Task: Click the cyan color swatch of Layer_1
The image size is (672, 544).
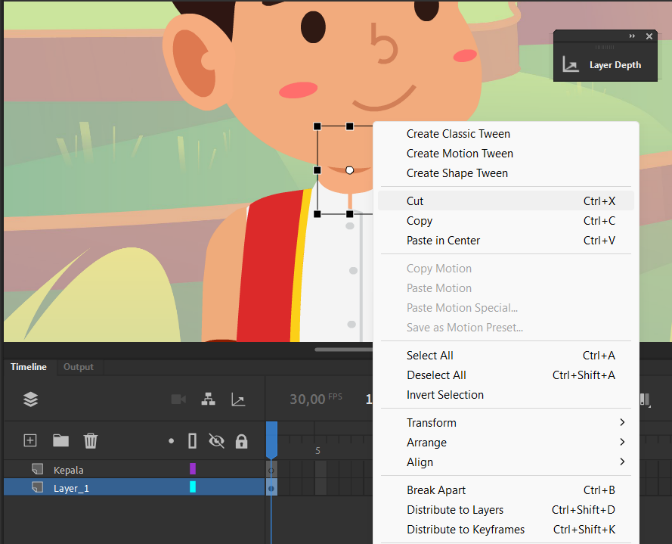Action: coord(193,487)
